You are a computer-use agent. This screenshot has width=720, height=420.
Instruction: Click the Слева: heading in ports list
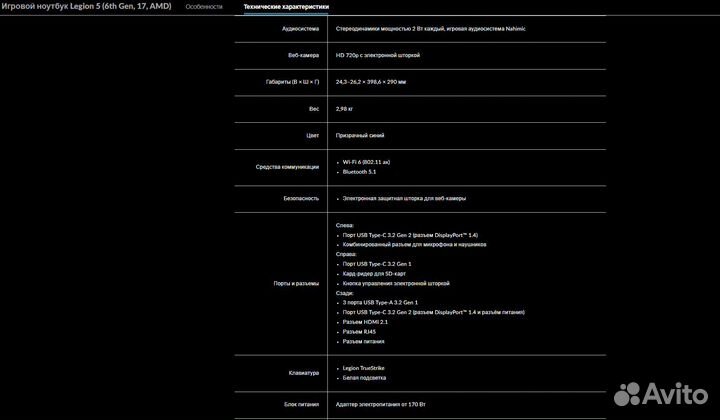click(345, 225)
